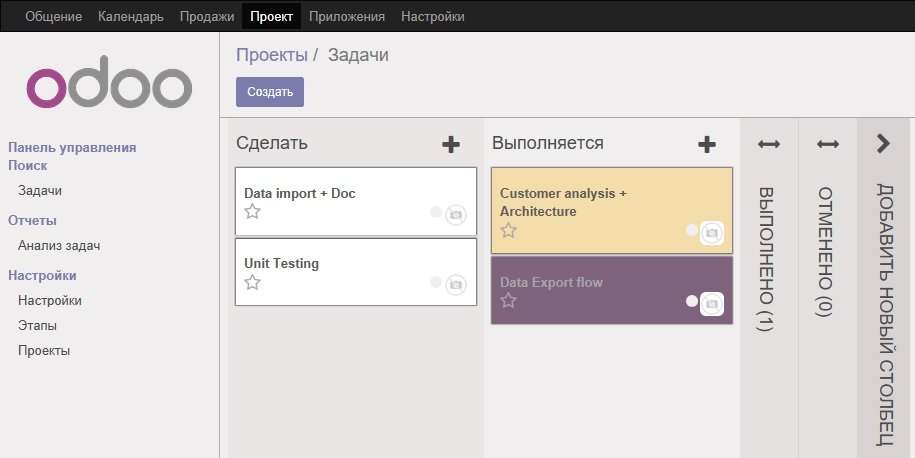Expand the folded Отменено column
The height and width of the screenshot is (458, 915).
pyautogui.click(x=827, y=144)
